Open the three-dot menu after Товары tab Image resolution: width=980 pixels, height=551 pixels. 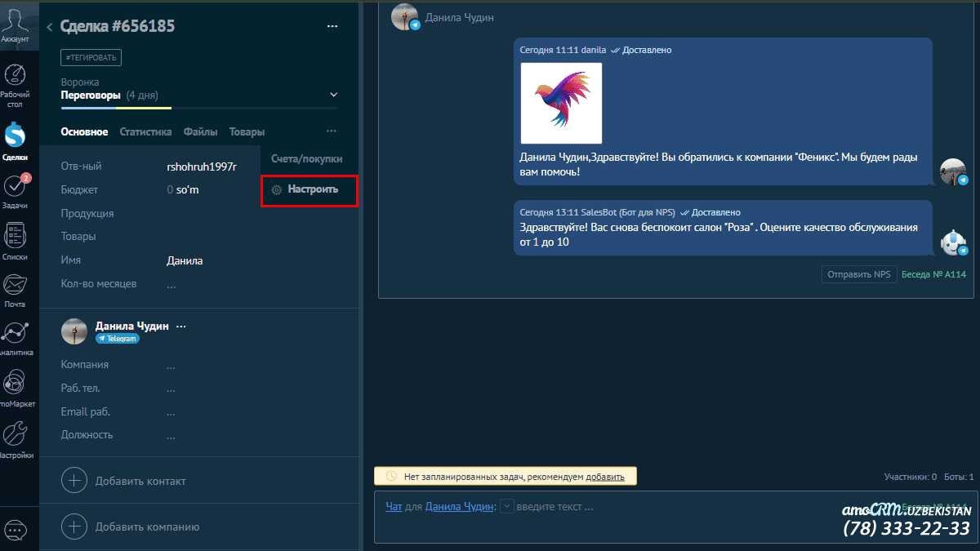pos(331,131)
